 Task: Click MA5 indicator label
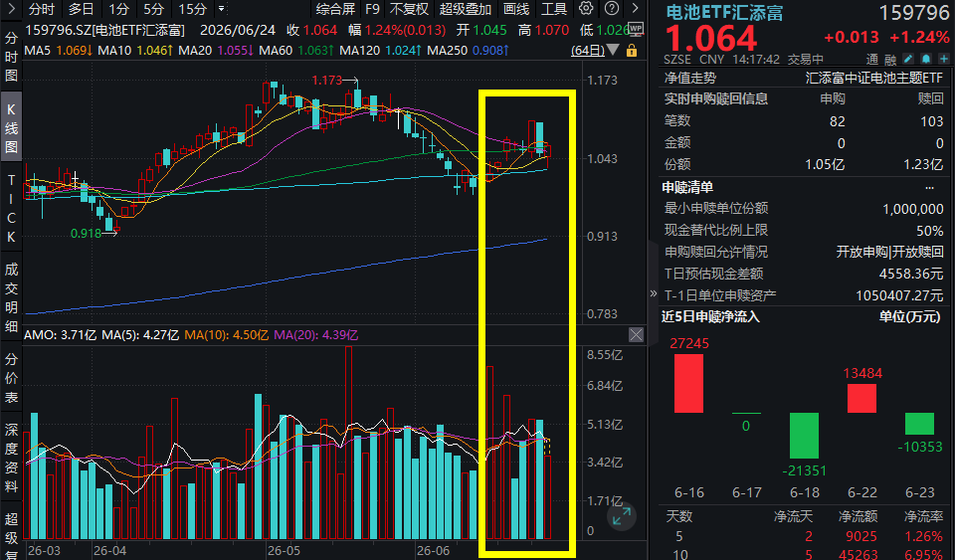tap(38, 51)
